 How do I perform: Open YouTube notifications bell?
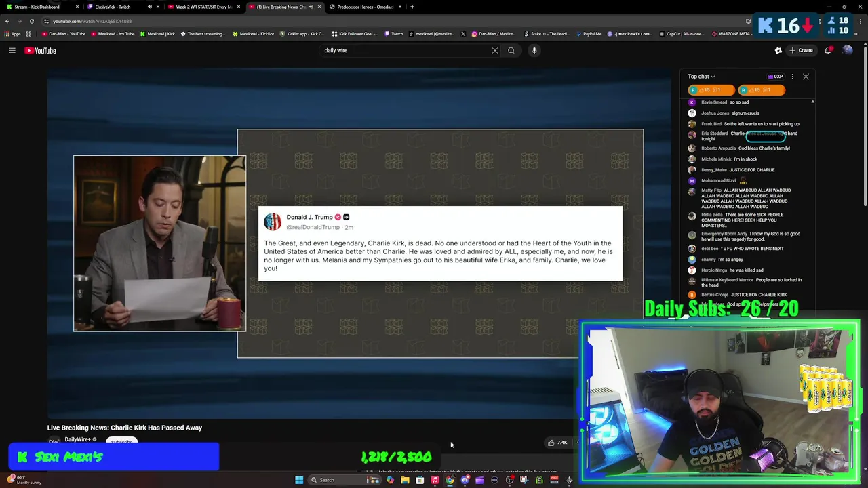click(829, 50)
